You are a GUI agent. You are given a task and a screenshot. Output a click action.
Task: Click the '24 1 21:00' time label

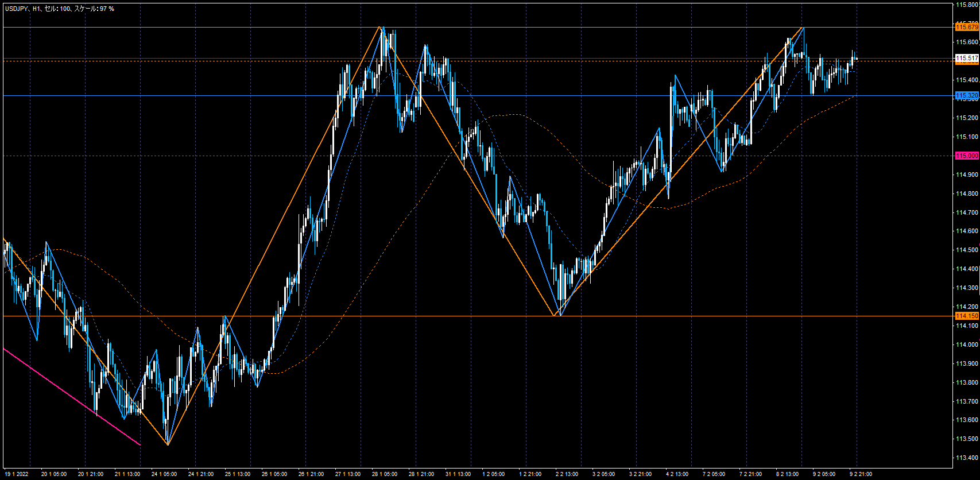coord(201,474)
